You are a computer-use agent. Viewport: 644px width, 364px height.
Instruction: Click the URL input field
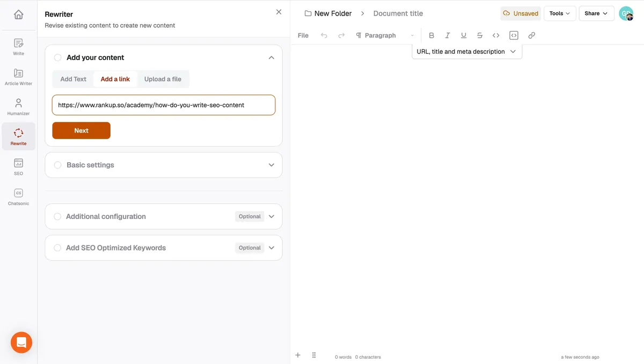tap(164, 105)
